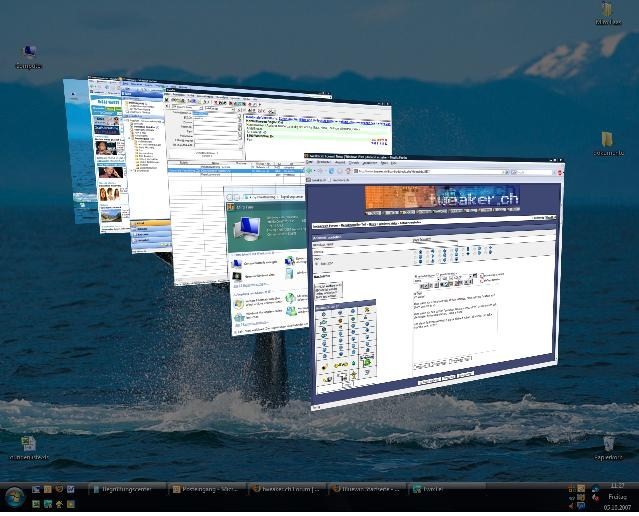
Task: Switch to Bluewin Startseite taskbar button
Action: [x=367, y=489]
